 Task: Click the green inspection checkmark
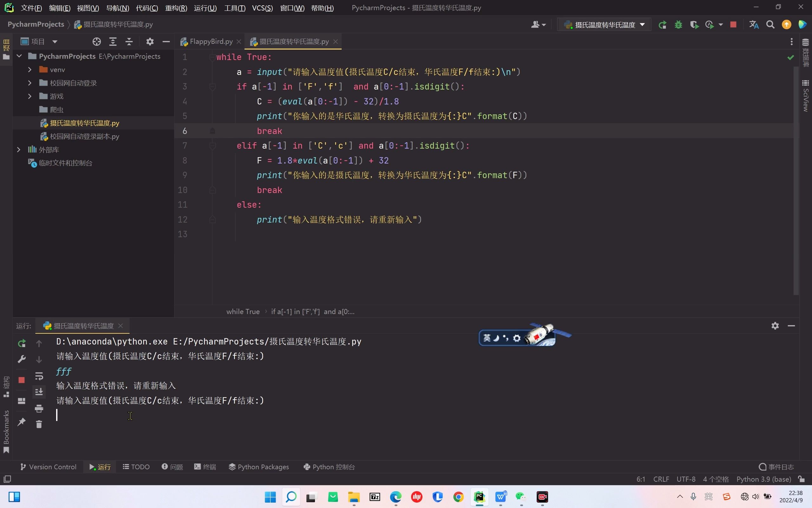pyautogui.click(x=790, y=58)
